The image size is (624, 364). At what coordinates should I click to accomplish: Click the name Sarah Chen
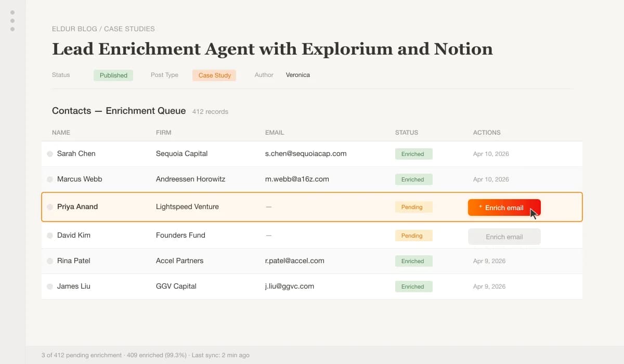click(x=76, y=153)
